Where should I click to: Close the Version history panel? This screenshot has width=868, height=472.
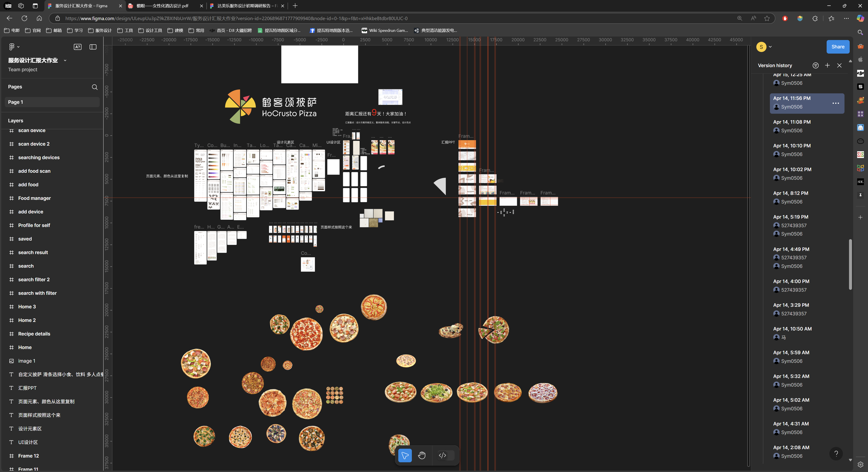pos(839,65)
